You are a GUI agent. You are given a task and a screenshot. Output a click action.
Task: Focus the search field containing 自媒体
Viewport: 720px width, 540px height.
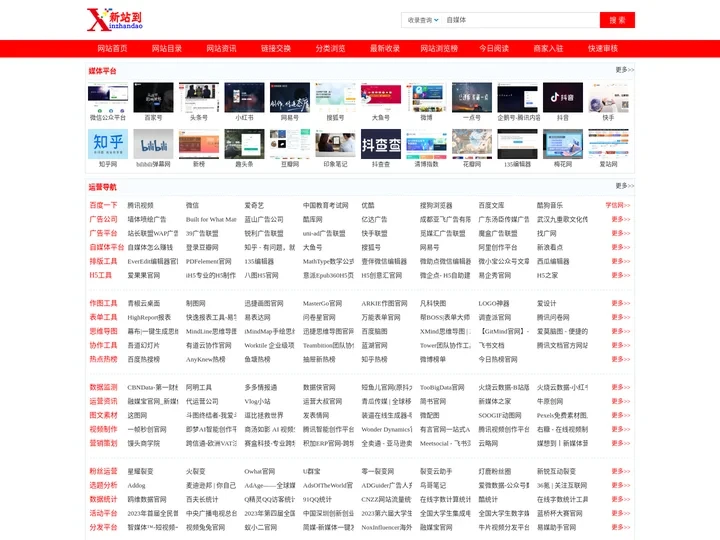coord(521,20)
